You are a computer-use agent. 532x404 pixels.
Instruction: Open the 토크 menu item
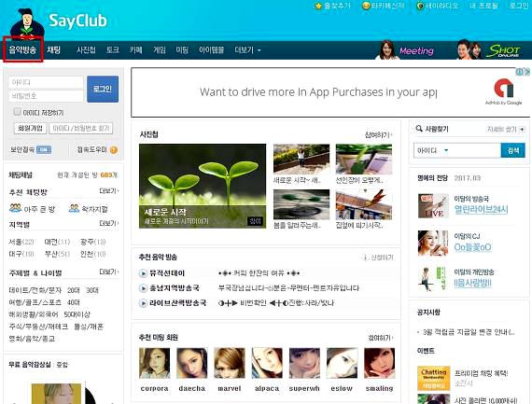[113, 49]
